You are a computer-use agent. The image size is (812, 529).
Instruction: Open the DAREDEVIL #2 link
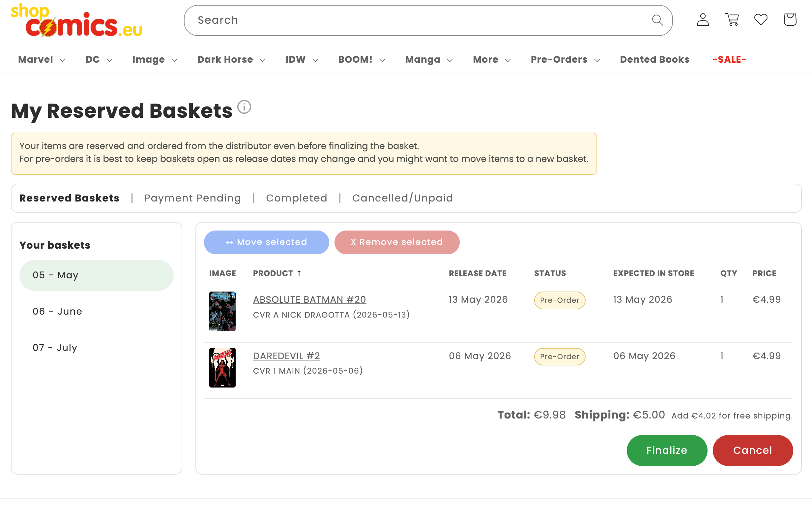point(286,356)
